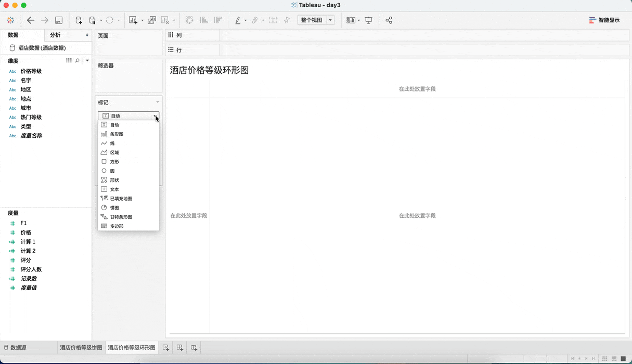This screenshot has height=364, width=632.
Task: Select the 类型 dimension
Action: [x=26, y=126]
